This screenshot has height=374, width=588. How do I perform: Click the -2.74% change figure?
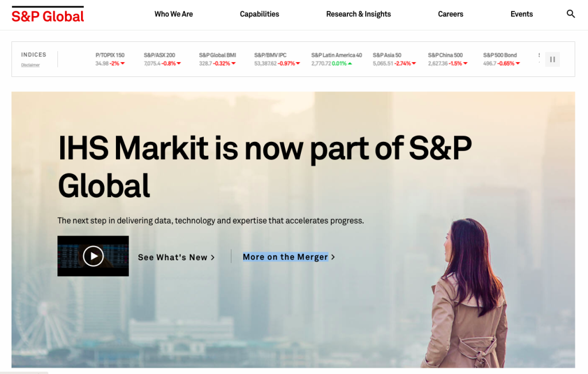pos(403,63)
